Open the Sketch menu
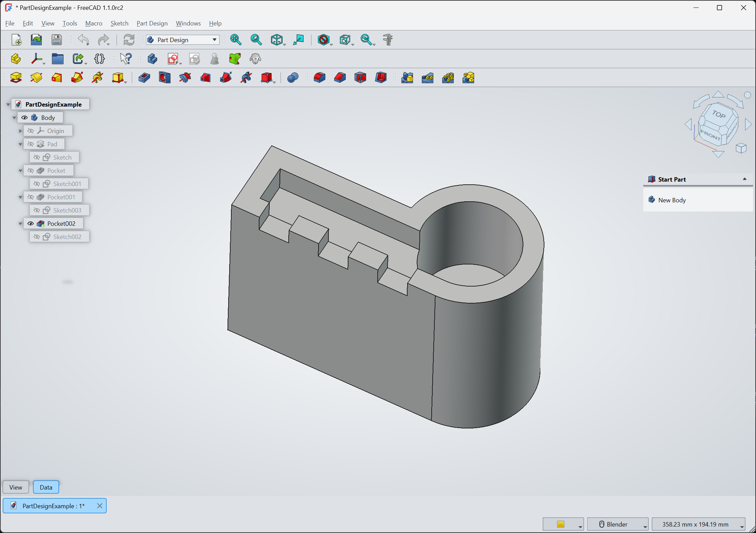756x533 pixels. tap(120, 23)
